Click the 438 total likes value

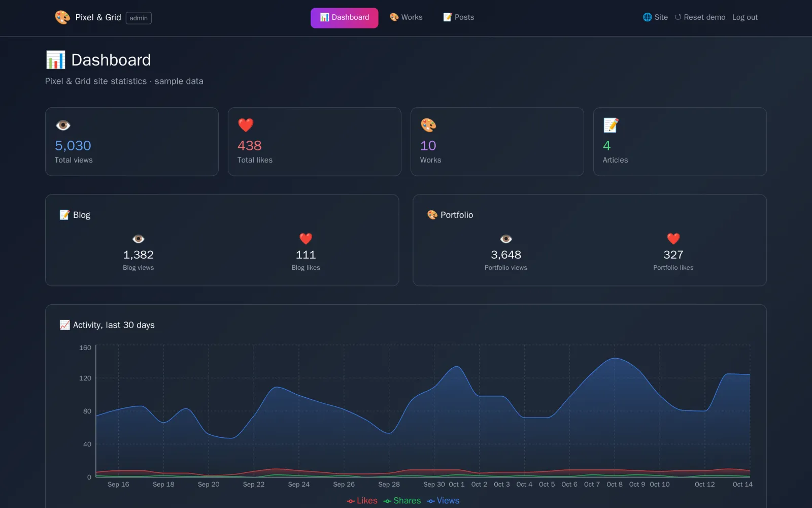pos(250,146)
